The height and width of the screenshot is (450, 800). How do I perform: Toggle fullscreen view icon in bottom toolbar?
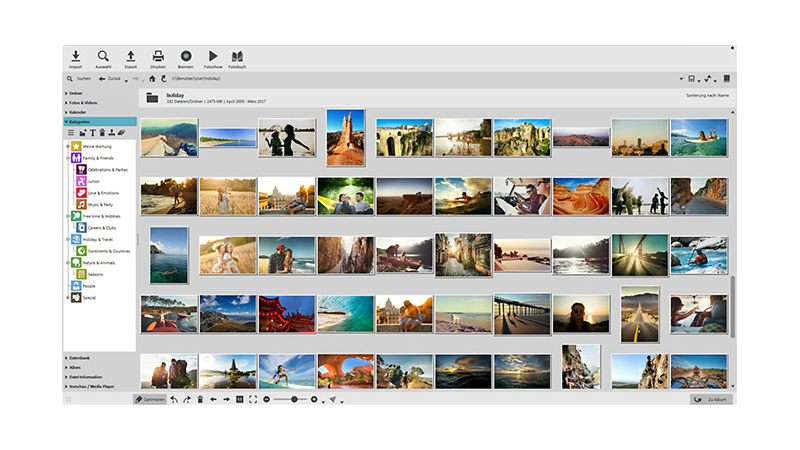point(253,399)
